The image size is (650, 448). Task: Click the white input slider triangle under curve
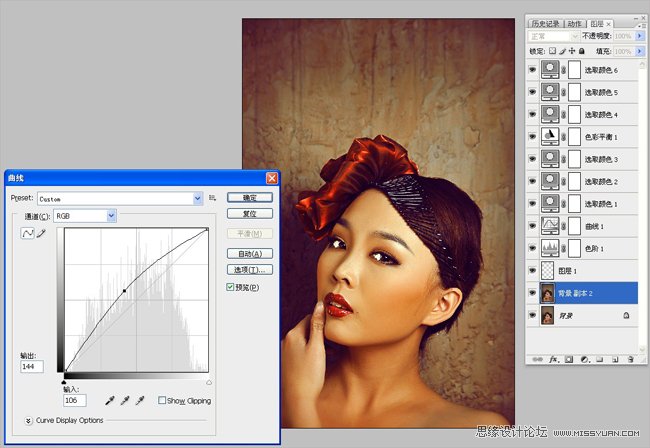point(209,382)
